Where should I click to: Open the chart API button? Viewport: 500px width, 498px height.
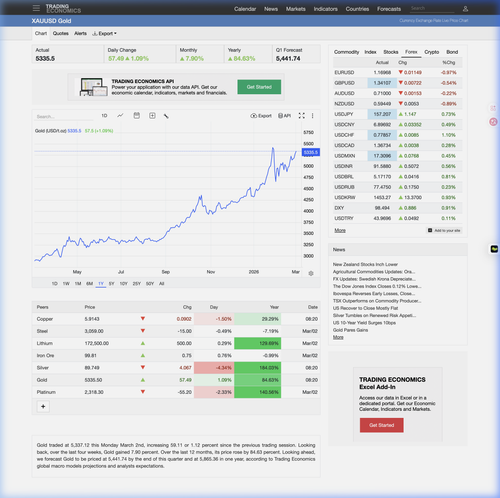point(284,116)
